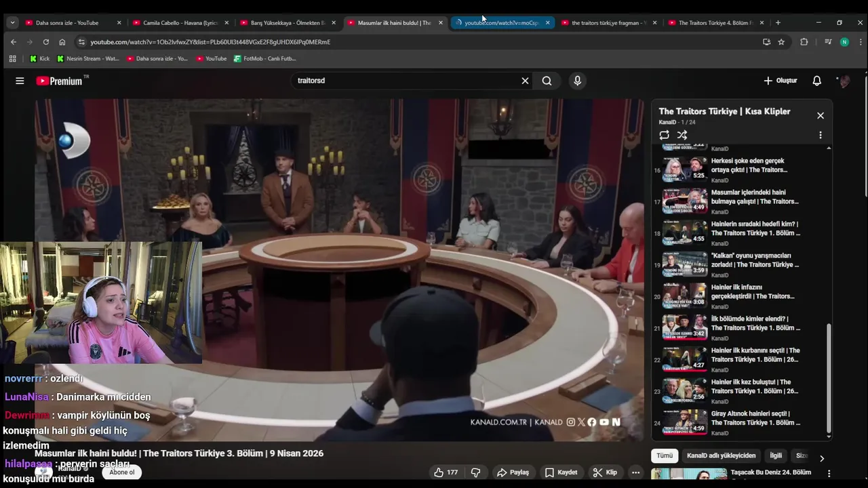Start voice search with microphone
Screen dimensions: 868x488
(x=577, y=81)
